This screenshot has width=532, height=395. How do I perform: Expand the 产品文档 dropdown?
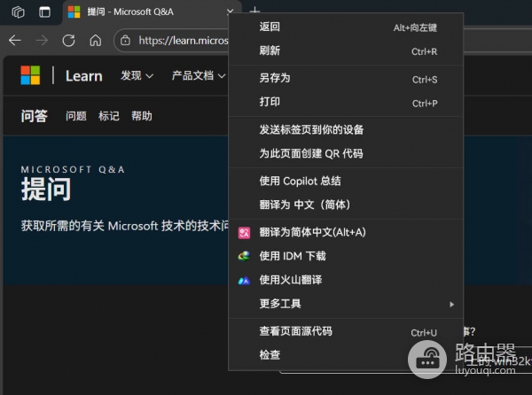point(198,75)
